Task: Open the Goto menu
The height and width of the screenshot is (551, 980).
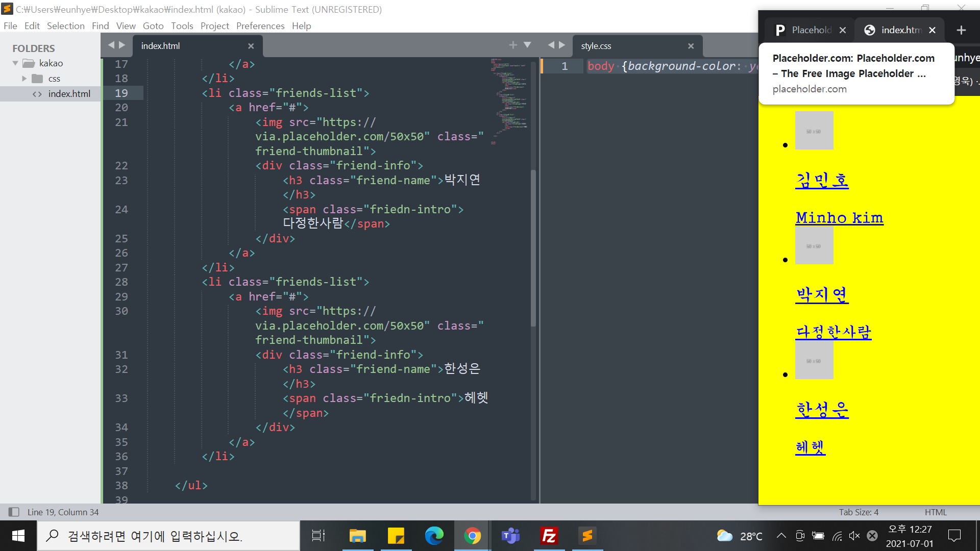Action: click(153, 26)
